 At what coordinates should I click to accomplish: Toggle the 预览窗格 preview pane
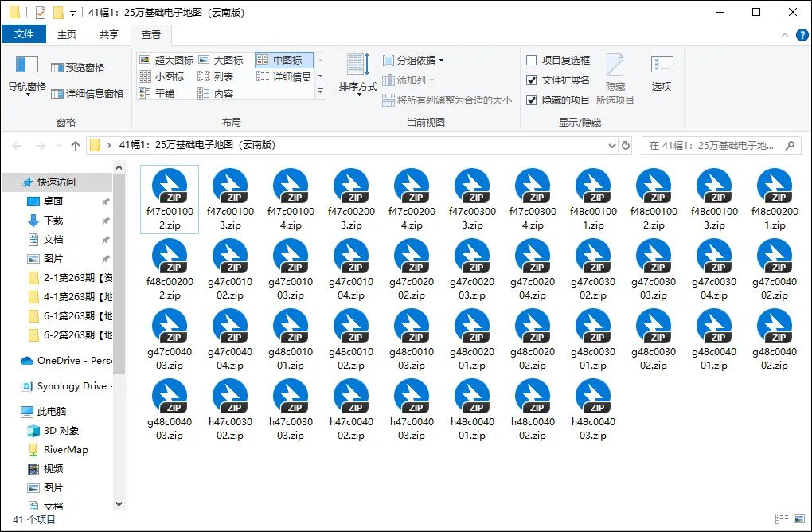(78, 68)
